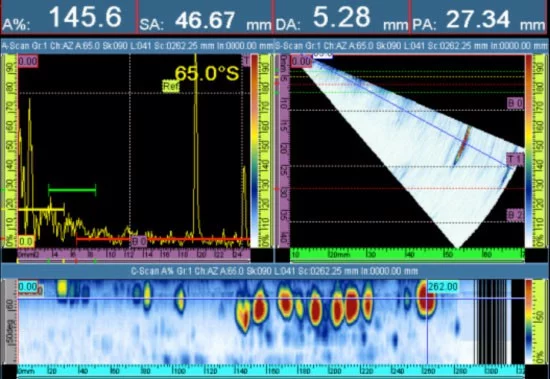Click the A-Scan left amplitude ruler
The height and width of the screenshot is (379, 550).
[x=9, y=151]
